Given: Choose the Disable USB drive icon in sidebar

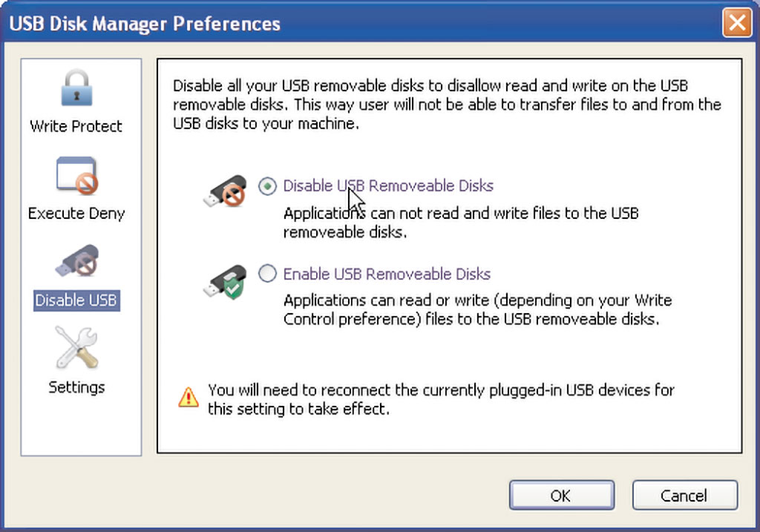Looking at the screenshot, I should pyautogui.click(x=77, y=261).
